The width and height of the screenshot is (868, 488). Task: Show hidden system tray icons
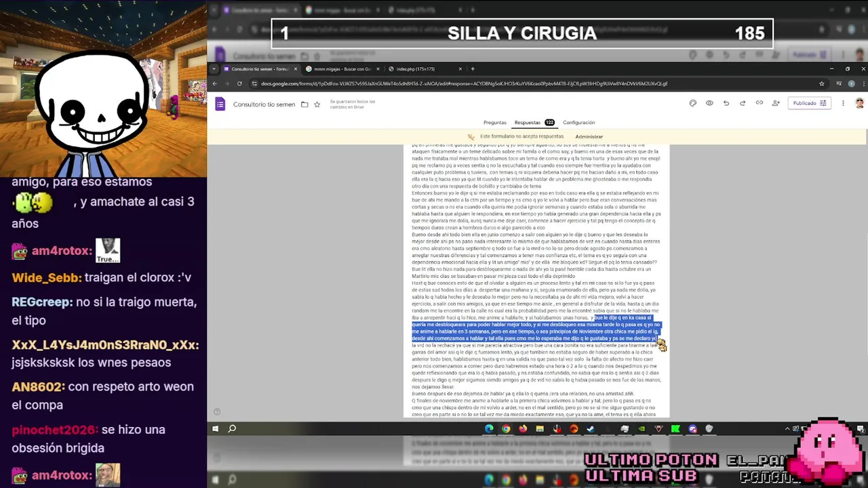pyautogui.click(x=787, y=428)
